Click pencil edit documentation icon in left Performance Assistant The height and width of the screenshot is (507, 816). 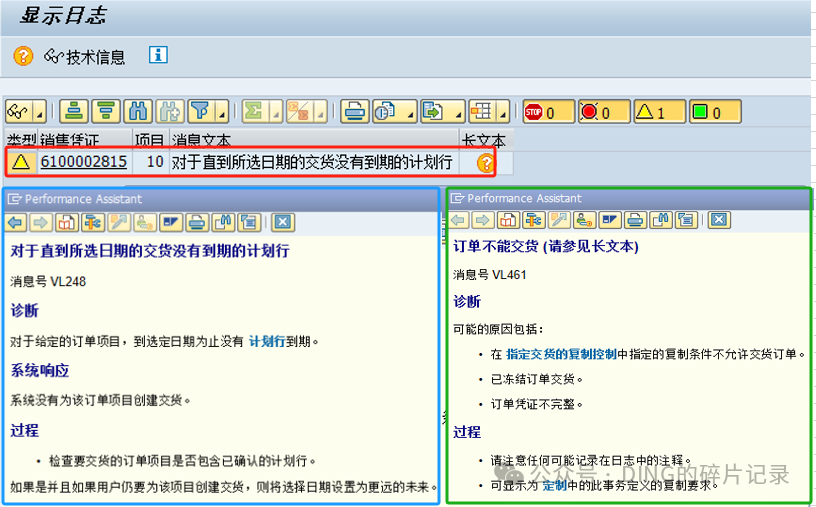pyautogui.click(x=119, y=223)
